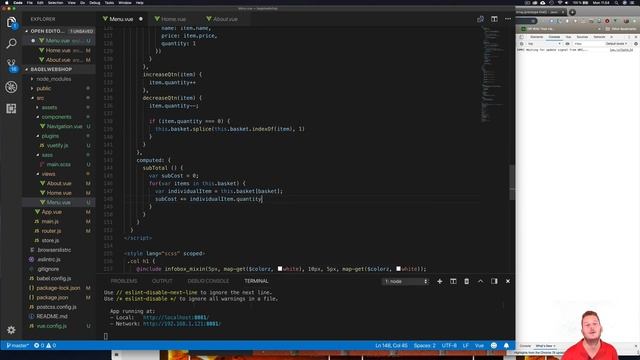Open the Network tab in DevTools

pyautogui.click(x=599, y=37)
